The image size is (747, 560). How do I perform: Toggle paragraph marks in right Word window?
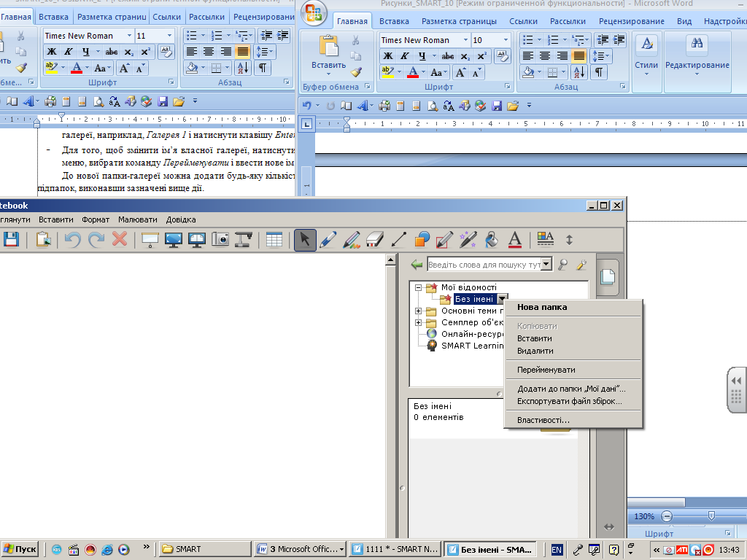click(x=599, y=72)
